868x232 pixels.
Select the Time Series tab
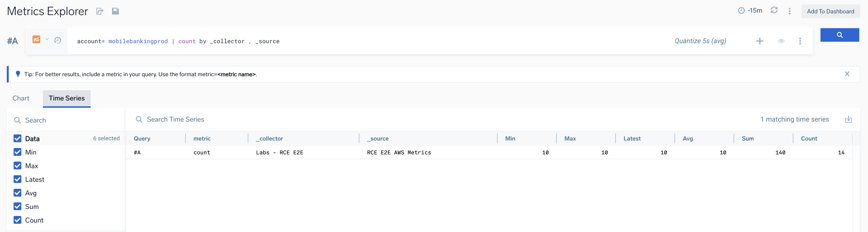point(67,98)
